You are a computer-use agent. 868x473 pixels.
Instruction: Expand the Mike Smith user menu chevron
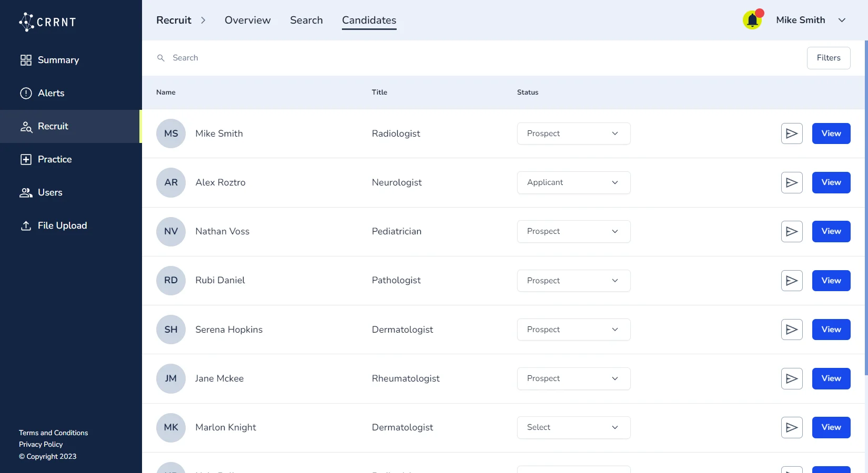(x=842, y=20)
